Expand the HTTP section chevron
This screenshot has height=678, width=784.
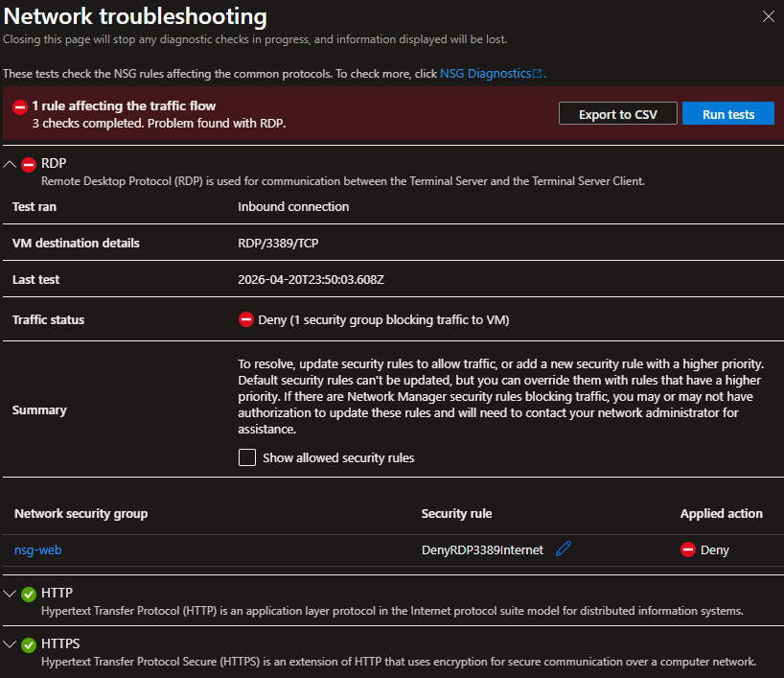[x=10, y=594]
